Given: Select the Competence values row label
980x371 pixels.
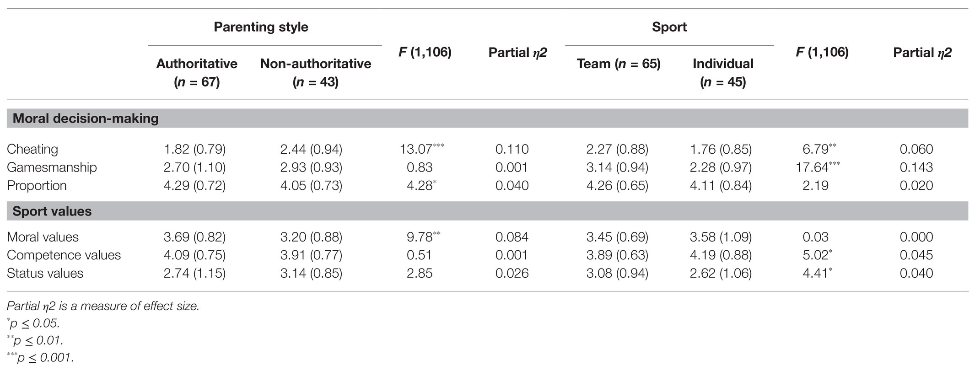Looking at the screenshot, I should 64,255.
